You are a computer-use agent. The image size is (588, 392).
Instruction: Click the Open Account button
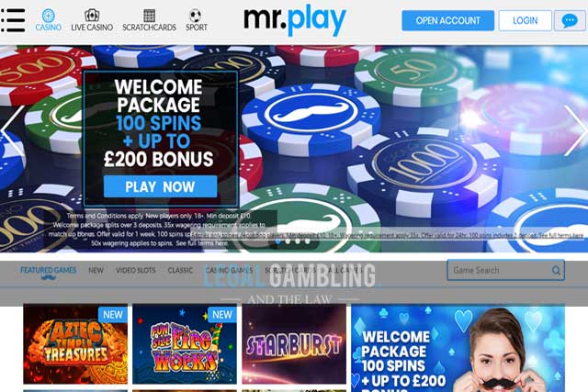point(447,20)
